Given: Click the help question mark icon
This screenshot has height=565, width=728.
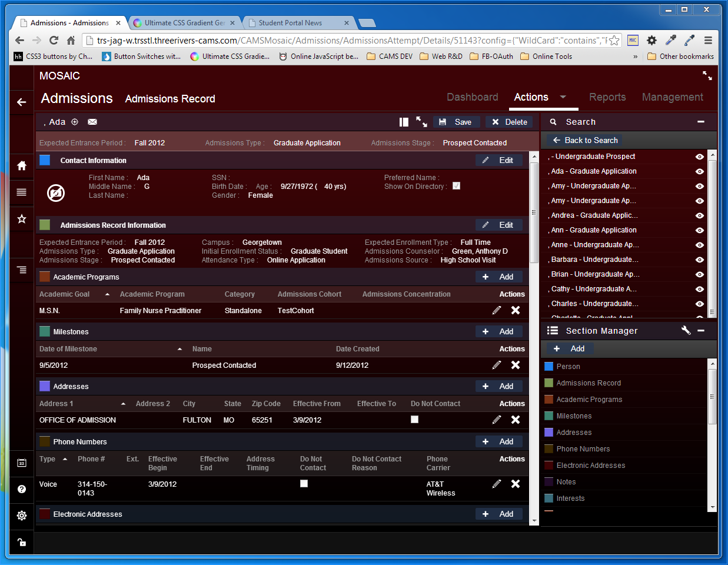Looking at the screenshot, I should tap(22, 489).
